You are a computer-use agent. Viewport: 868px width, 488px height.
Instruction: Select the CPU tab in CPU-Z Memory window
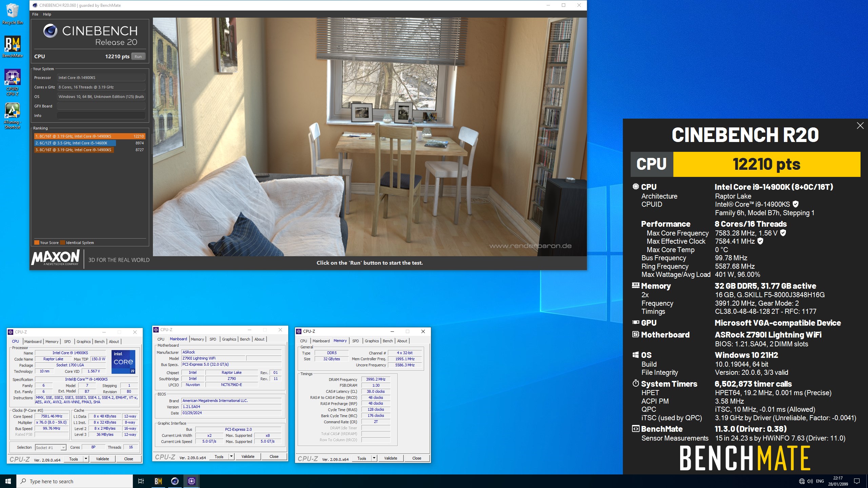(303, 341)
